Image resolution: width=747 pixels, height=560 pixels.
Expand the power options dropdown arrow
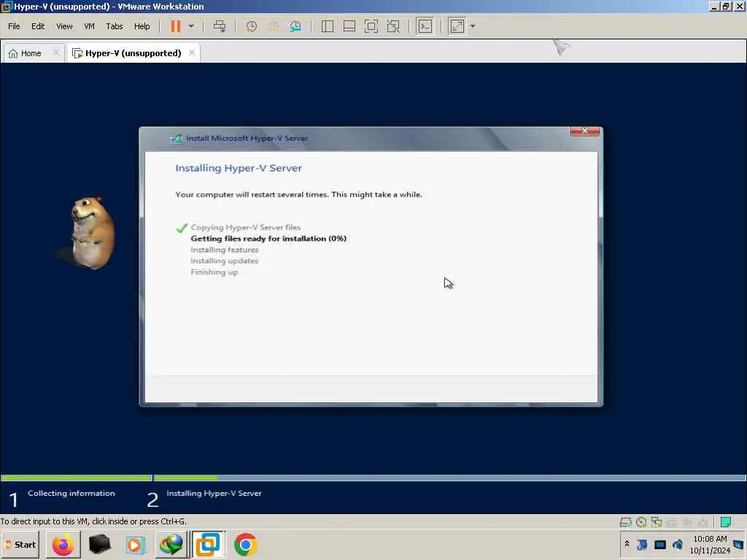(x=191, y=26)
